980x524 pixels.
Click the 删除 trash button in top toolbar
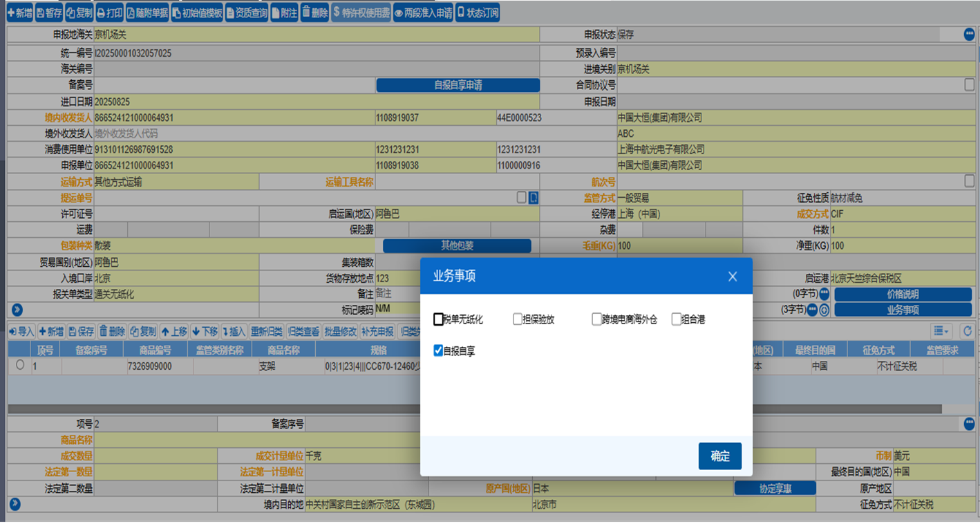[x=314, y=13]
